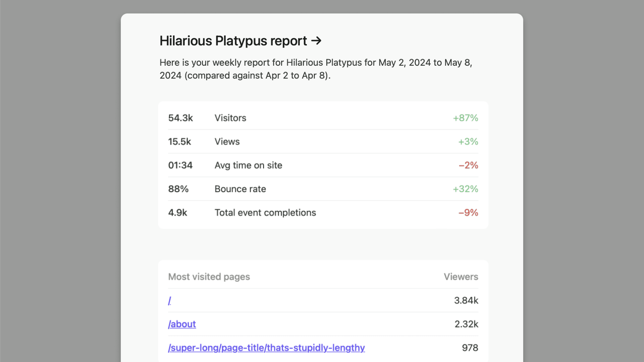Click the Avg time on site label

[249, 165]
